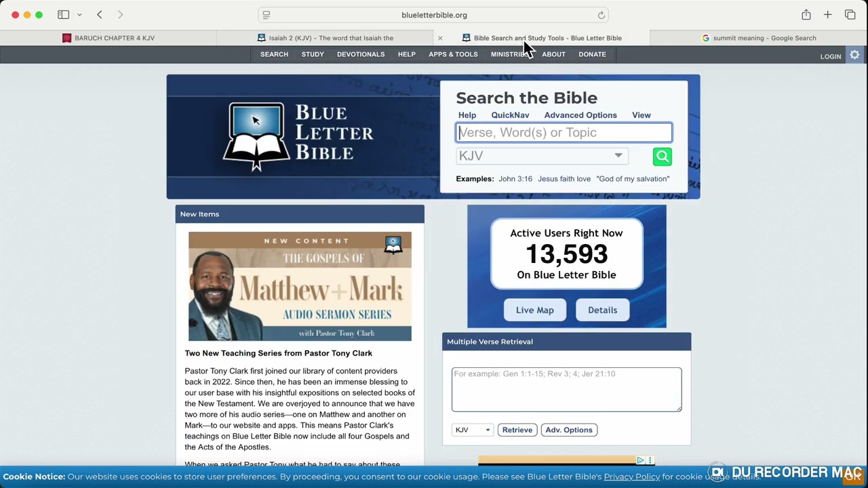Open a new tab with plus icon
The height and width of the screenshot is (488, 868).
point(827,15)
